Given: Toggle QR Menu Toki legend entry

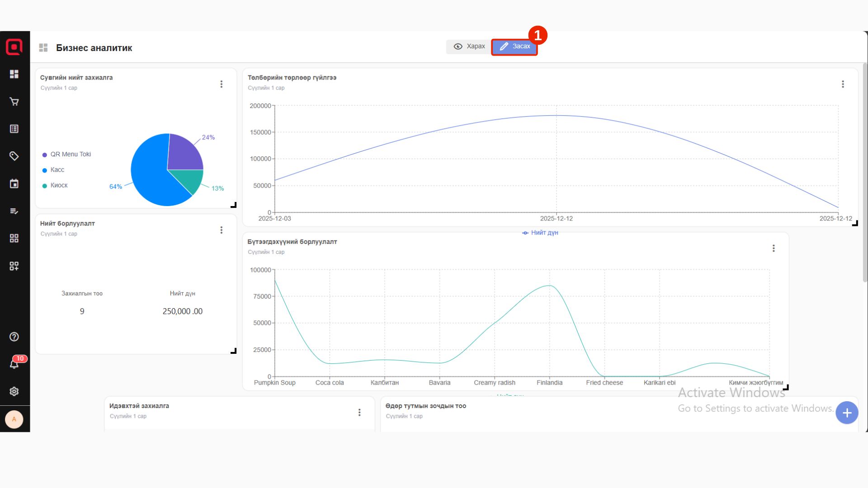Looking at the screenshot, I should 70,155.
